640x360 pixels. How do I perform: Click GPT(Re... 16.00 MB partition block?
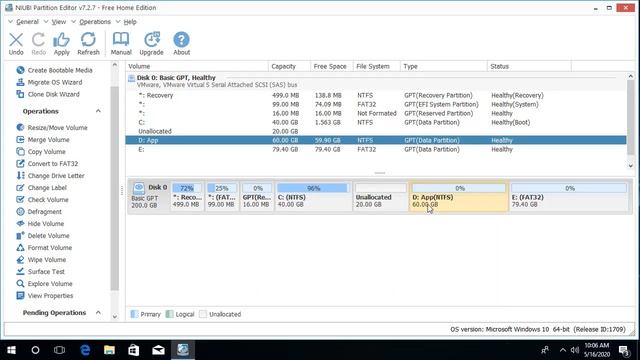coord(257,196)
